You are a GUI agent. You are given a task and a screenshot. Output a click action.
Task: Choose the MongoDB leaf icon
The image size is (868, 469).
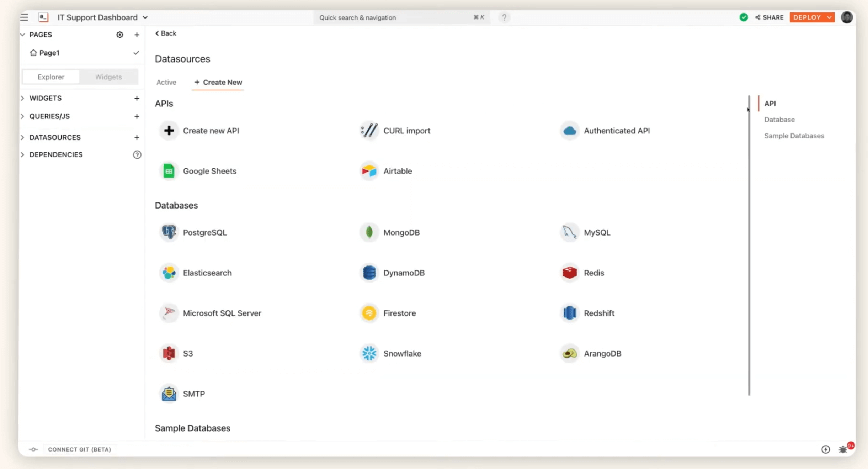[x=369, y=232]
